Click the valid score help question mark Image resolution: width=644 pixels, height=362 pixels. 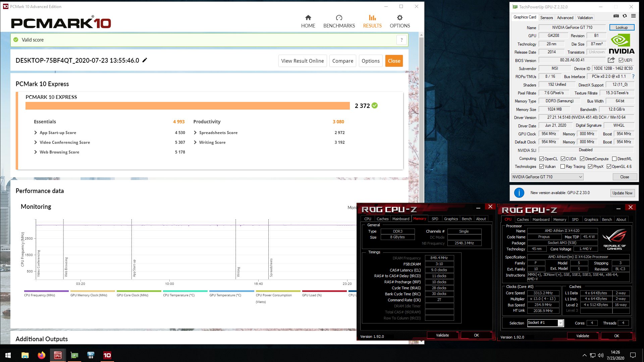coord(401,40)
